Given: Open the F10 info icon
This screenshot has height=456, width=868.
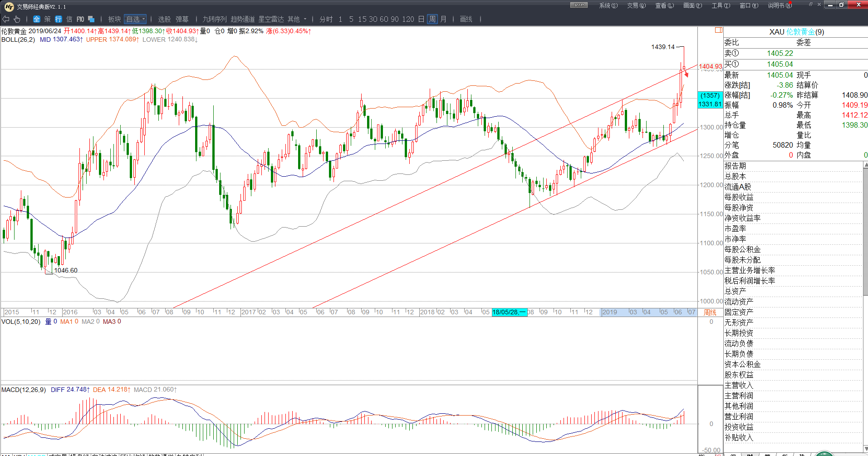Looking at the screenshot, I should tap(80, 19).
